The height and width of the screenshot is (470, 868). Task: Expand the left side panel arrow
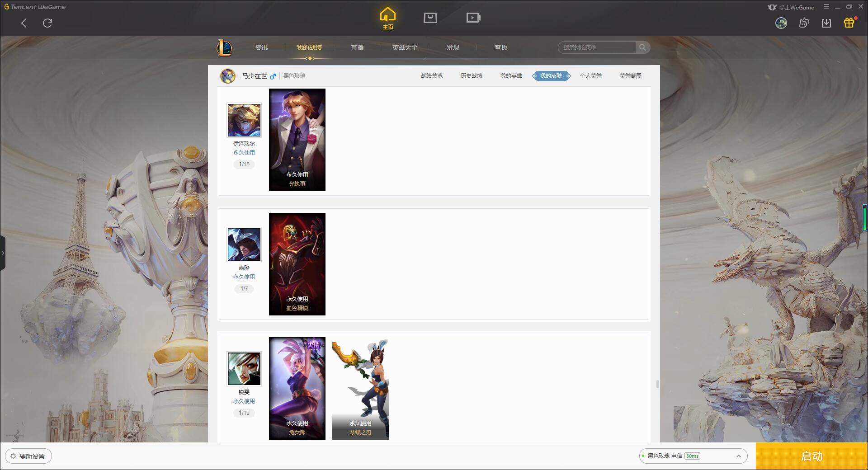point(3,253)
